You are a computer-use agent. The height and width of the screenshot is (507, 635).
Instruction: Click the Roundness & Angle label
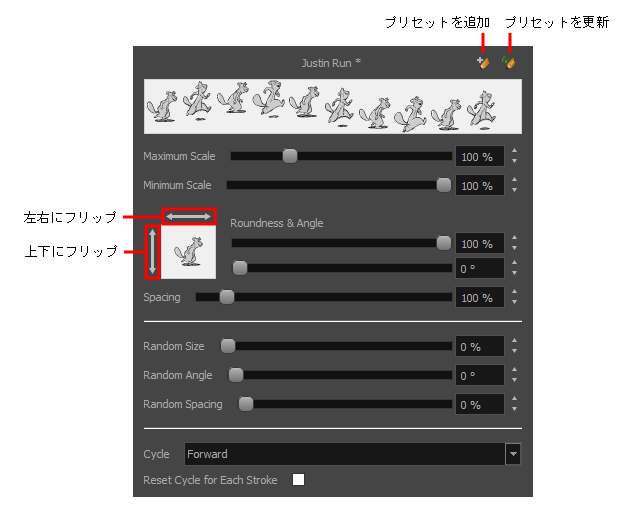[277, 223]
